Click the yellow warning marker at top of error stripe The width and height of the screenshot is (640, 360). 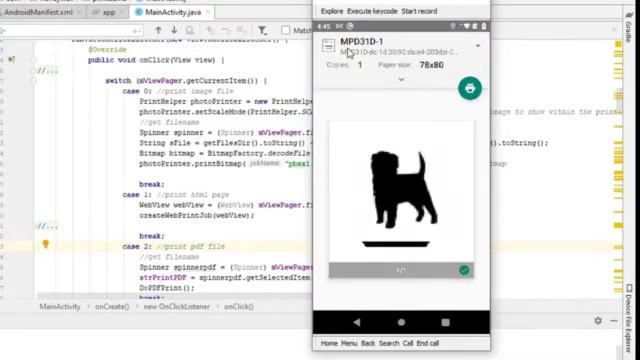click(618, 44)
